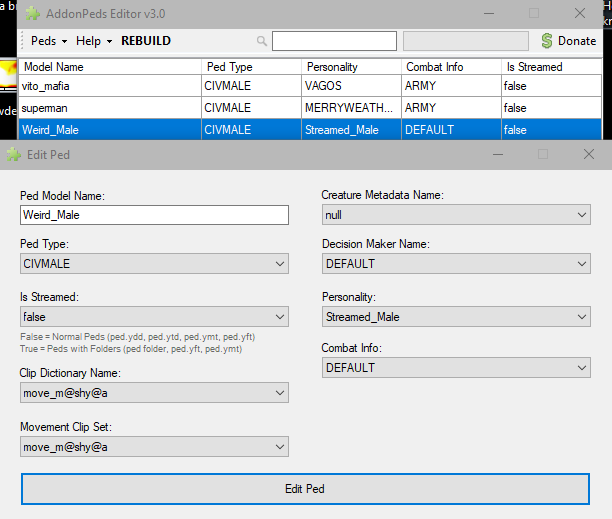612x519 pixels.
Task: Close the Edit Ped window
Action: 589,155
